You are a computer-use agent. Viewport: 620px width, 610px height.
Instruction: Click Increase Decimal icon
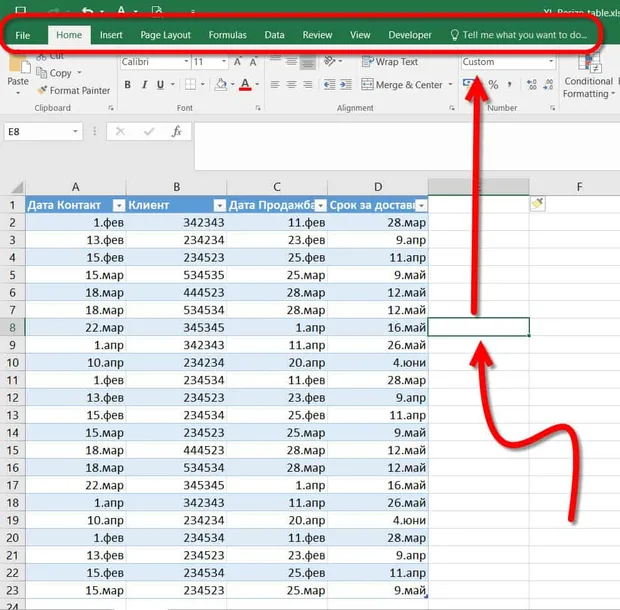[532, 84]
